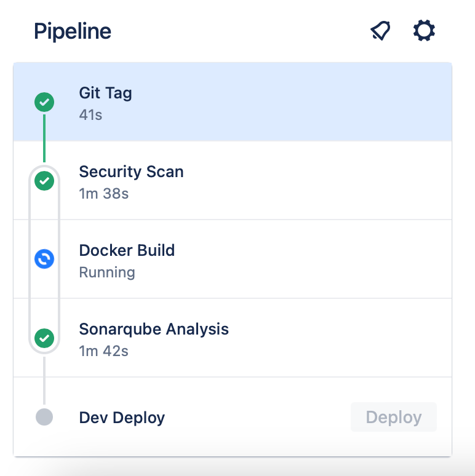Click the Sonarqube Analysis green success checkmark

(x=44, y=338)
